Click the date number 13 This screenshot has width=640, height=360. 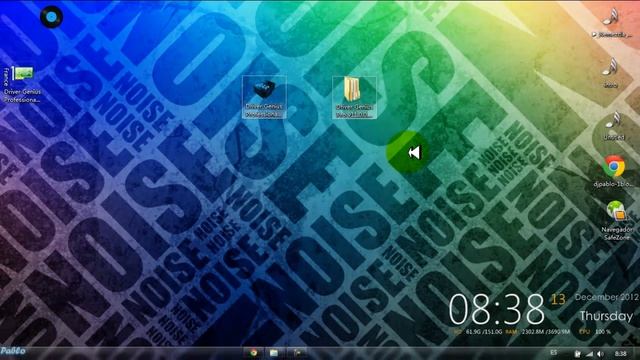pos(558,300)
